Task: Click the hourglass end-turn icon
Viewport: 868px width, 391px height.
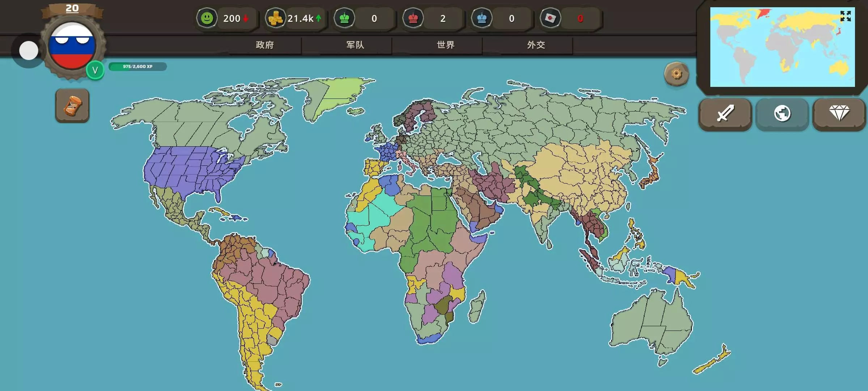Action: (x=72, y=106)
